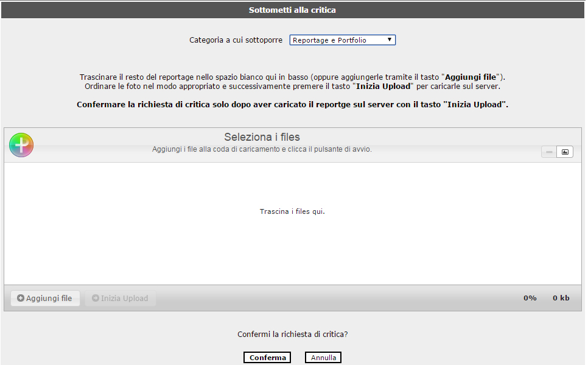Viewport: 588px width, 365px height.
Task: Click the plus icon inside Aggiungi file
Action: coord(21,299)
